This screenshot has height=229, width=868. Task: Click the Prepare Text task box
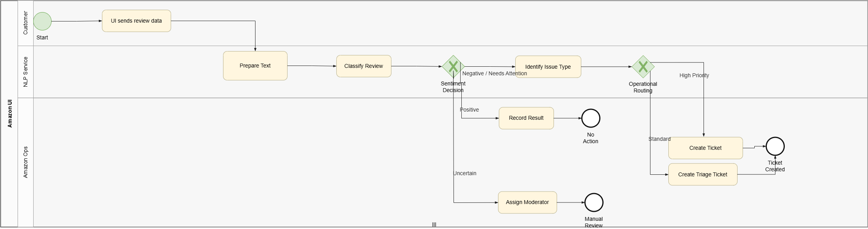[255, 66]
